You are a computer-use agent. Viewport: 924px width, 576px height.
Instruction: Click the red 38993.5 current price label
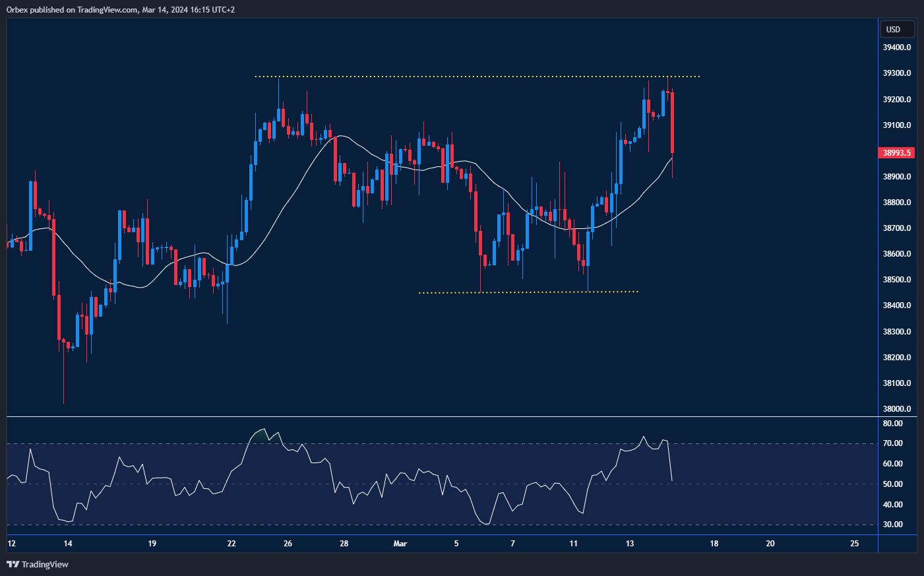point(897,153)
